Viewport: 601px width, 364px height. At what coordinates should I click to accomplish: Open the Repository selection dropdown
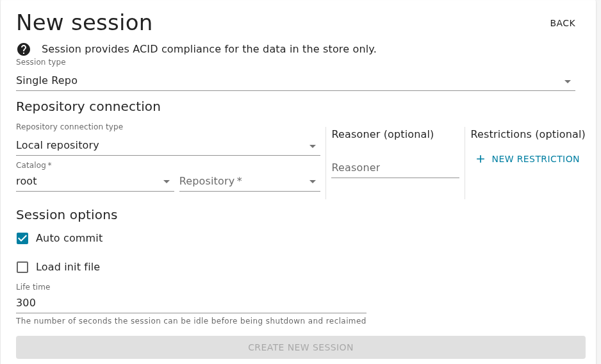click(249, 181)
